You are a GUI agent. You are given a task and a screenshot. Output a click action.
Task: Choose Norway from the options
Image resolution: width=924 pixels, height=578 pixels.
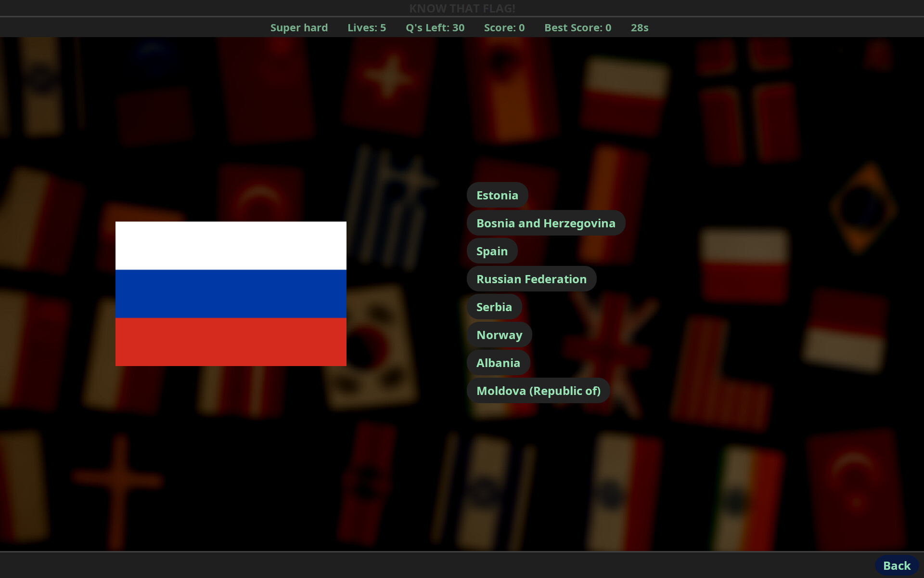pos(499,334)
